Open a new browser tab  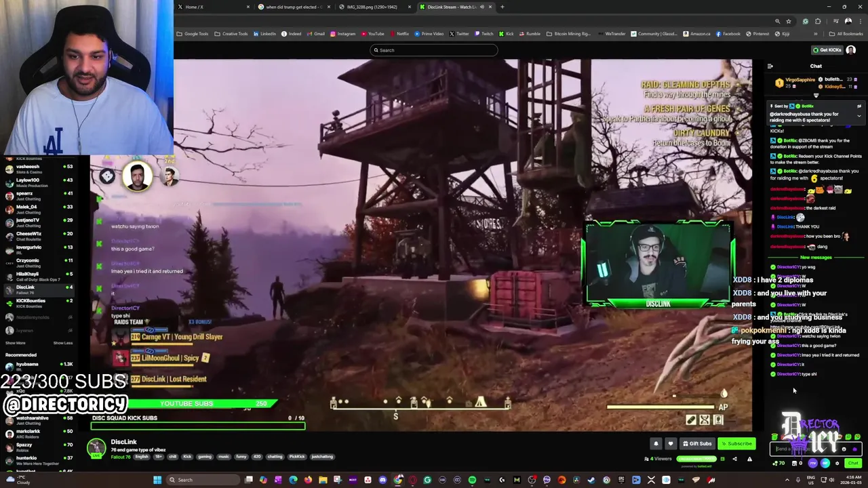(x=502, y=7)
